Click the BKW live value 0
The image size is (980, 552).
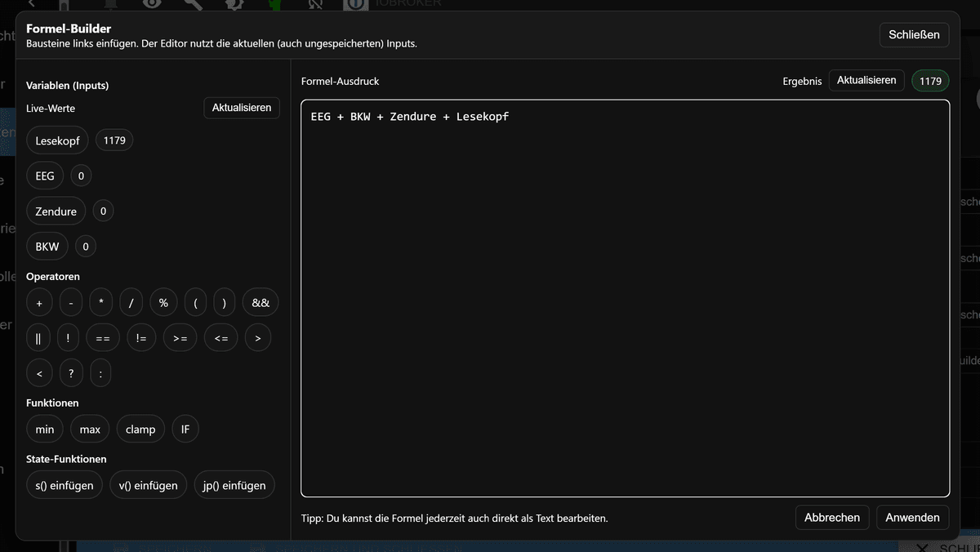coord(86,246)
